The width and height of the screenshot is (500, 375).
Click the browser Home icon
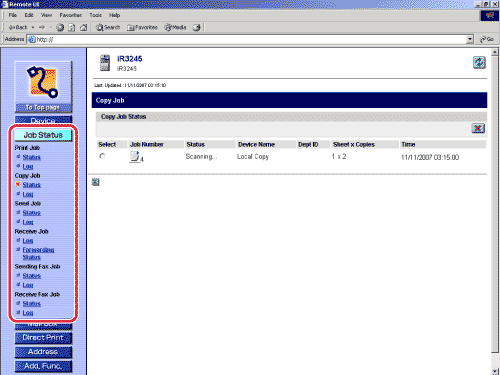[x=83, y=27]
